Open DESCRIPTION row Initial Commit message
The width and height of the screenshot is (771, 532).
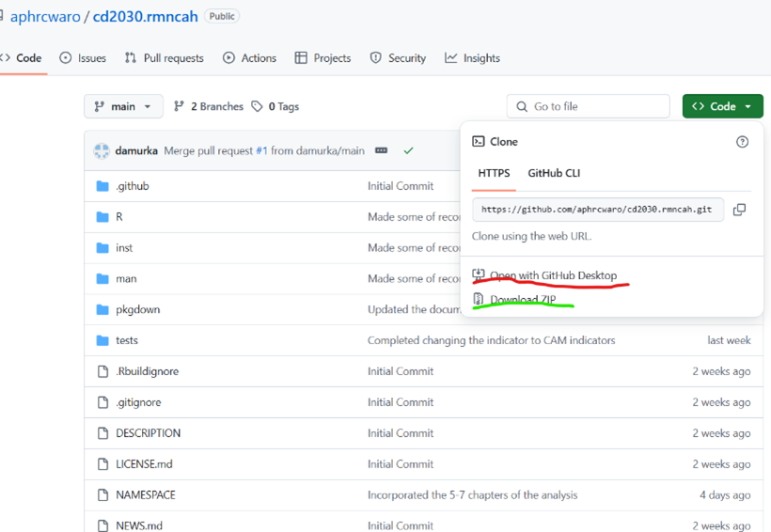click(x=401, y=433)
